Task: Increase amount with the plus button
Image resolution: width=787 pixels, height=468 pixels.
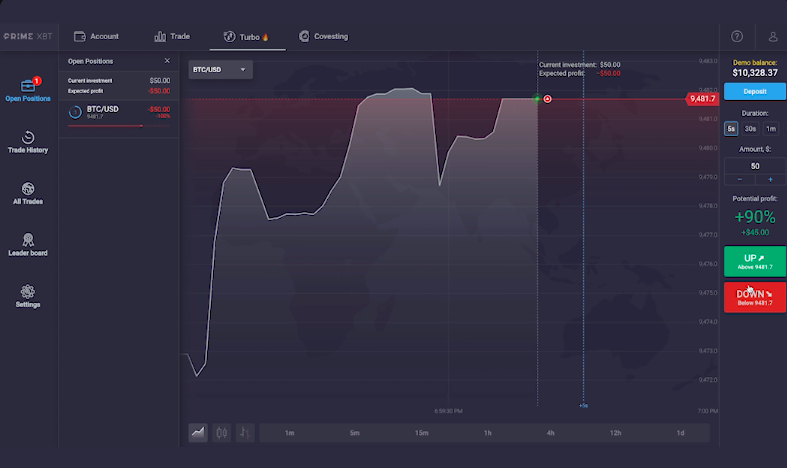Action: click(x=770, y=179)
